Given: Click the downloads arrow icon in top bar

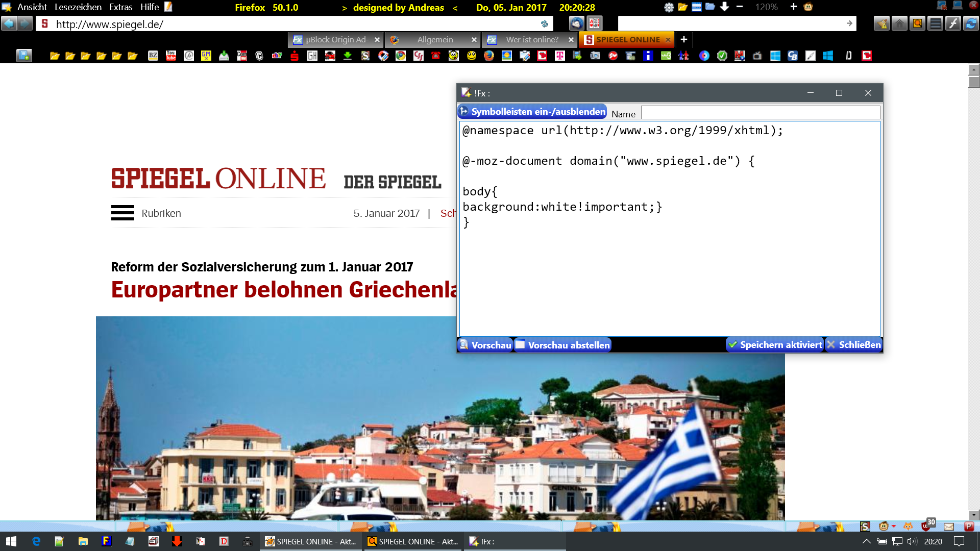Looking at the screenshot, I should click(x=724, y=7).
